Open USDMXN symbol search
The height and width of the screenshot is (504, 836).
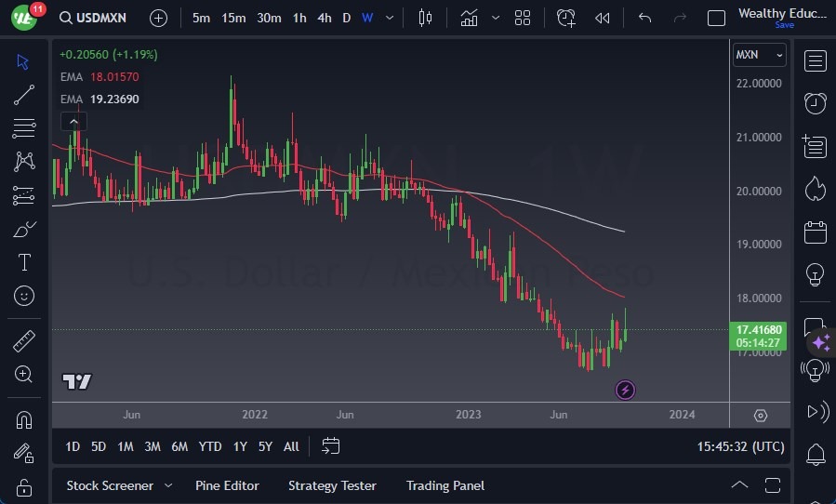(93, 18)
